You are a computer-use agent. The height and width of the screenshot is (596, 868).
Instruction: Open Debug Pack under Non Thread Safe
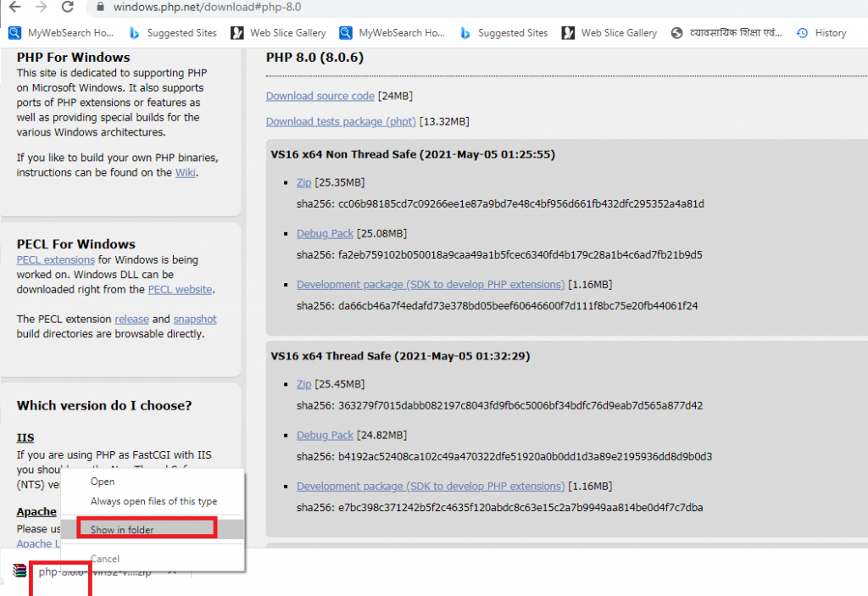[x=325, y=233]
